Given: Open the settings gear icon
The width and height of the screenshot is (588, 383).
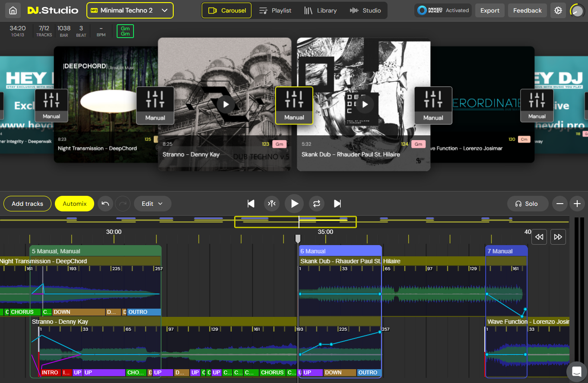Looking at the screenshot, I should (558, 10).
